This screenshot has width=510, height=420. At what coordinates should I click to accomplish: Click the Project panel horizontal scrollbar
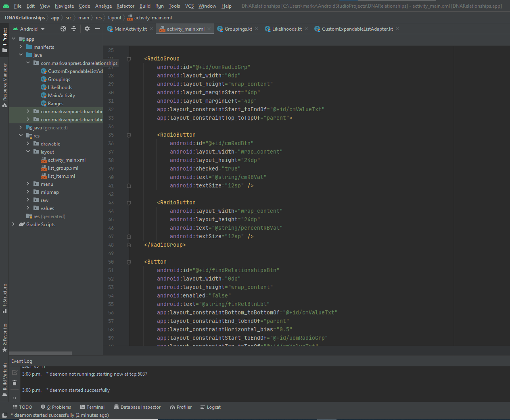(x=40, y=353)
